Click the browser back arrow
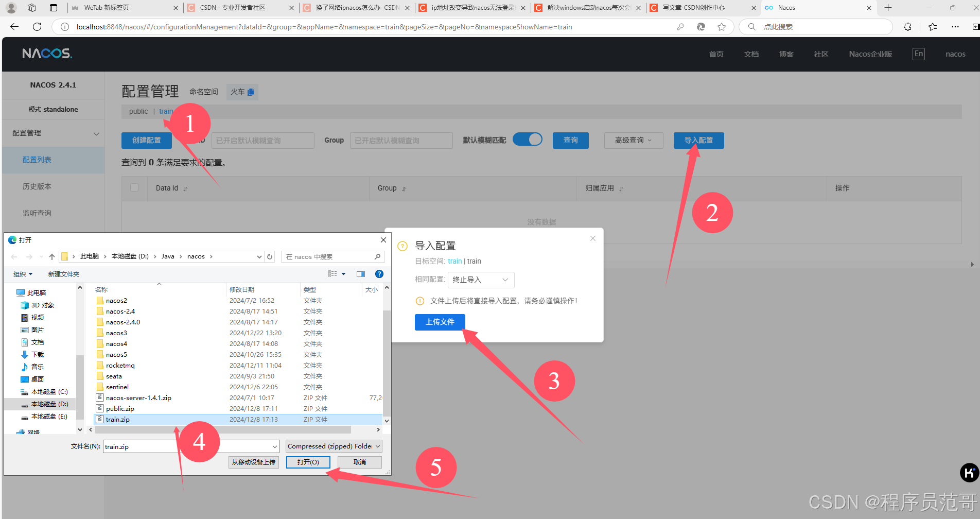 (x=14, y=27)
